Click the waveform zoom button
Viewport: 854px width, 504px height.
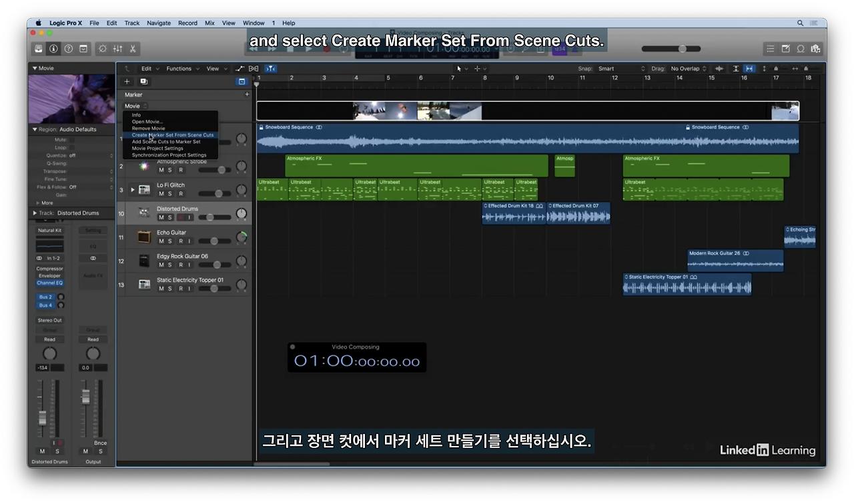point(719,69)
